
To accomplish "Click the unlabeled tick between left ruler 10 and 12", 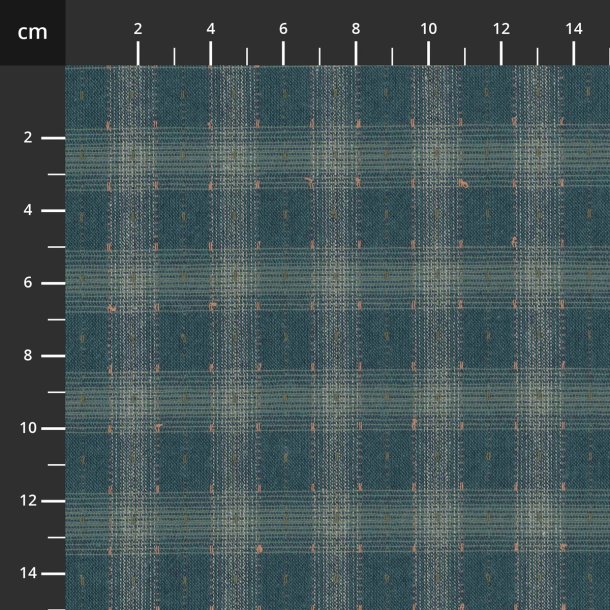I will pos(56,465).
